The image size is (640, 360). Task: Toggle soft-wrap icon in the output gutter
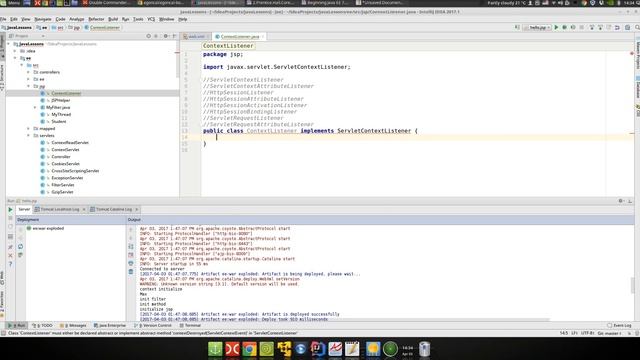click(x=131, y=247)
